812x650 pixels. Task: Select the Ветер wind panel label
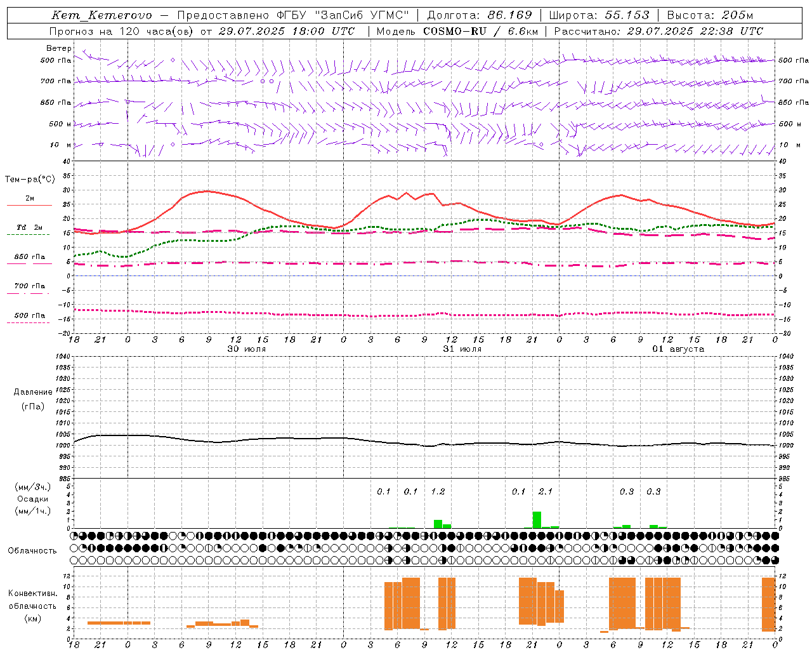(58, 48)
